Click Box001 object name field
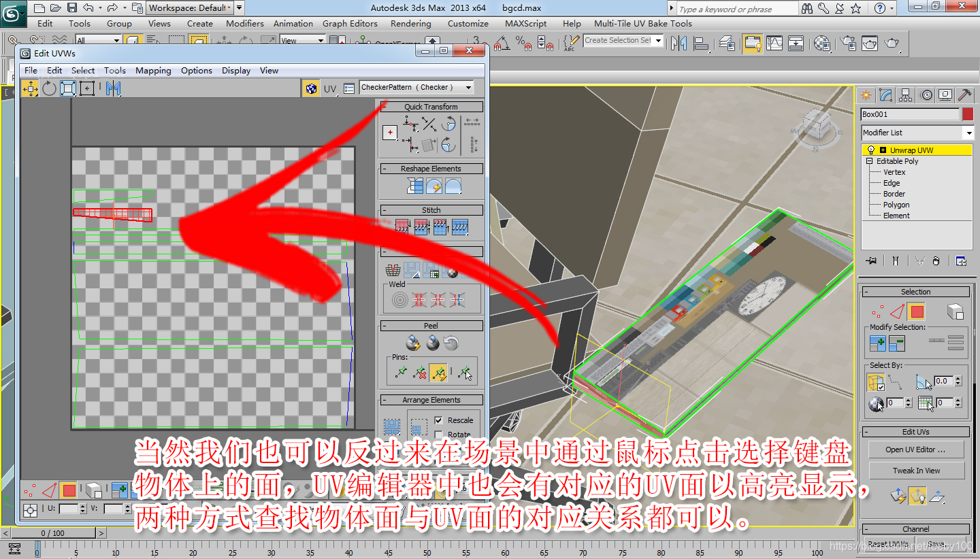This screenshot has width=980, height=559. point(910,114)
